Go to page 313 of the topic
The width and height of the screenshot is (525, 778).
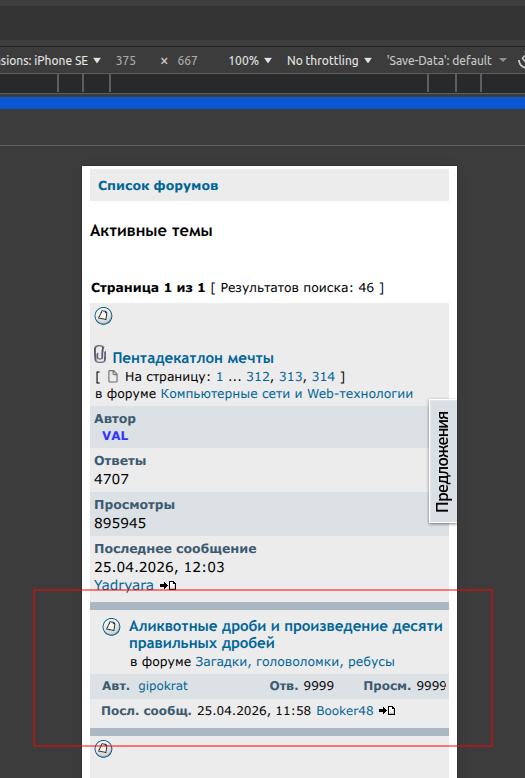[x=291, y=377]
